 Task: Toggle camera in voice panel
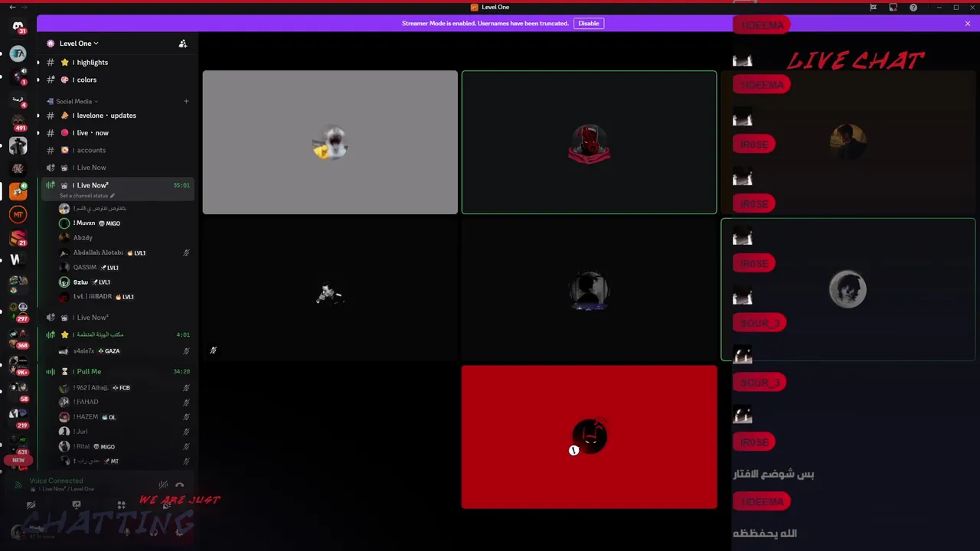[x=31, y=505]
